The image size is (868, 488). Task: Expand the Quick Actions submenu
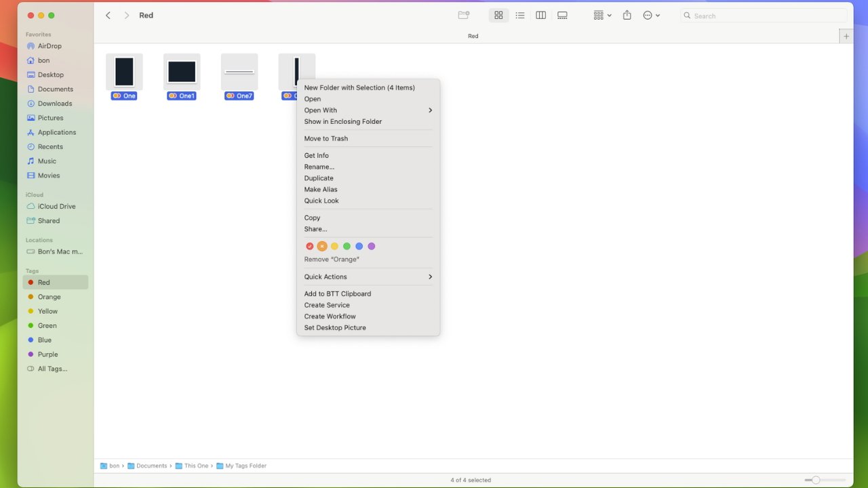(x=368, y=277)
